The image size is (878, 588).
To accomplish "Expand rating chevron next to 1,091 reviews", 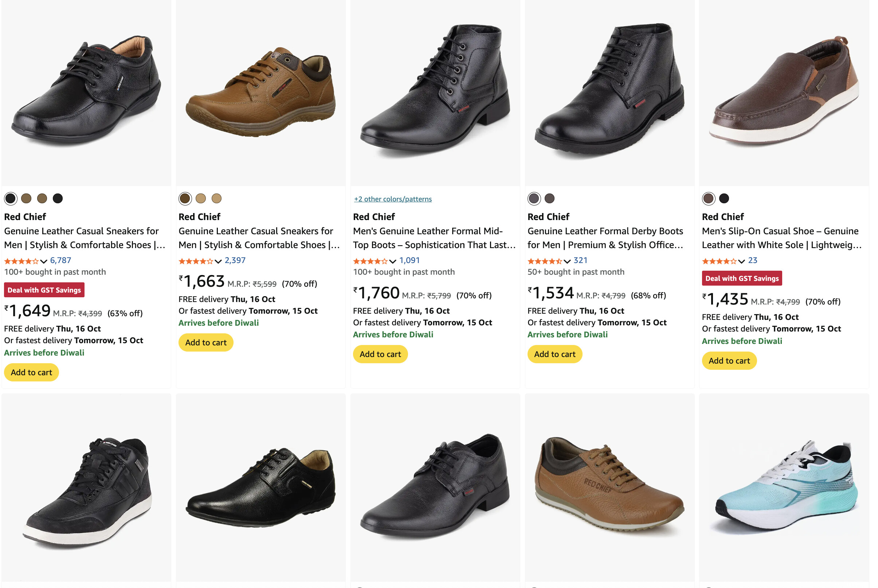I will [x=392, y=261].
